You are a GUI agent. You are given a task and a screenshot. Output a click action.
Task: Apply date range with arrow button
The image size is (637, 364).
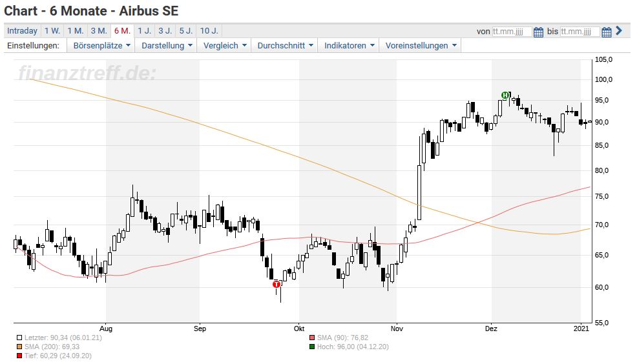point(619,30)
